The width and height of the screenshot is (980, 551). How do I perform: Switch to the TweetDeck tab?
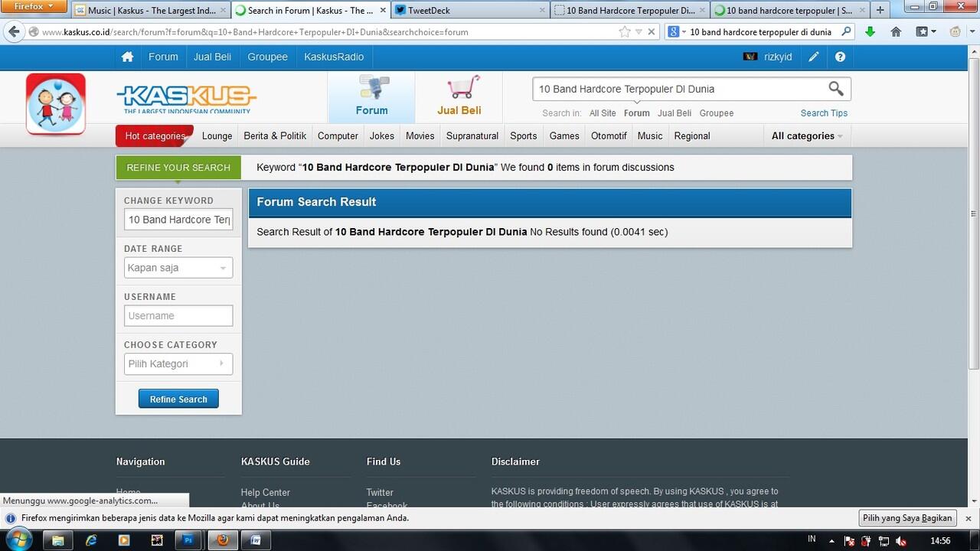point(470,11)
